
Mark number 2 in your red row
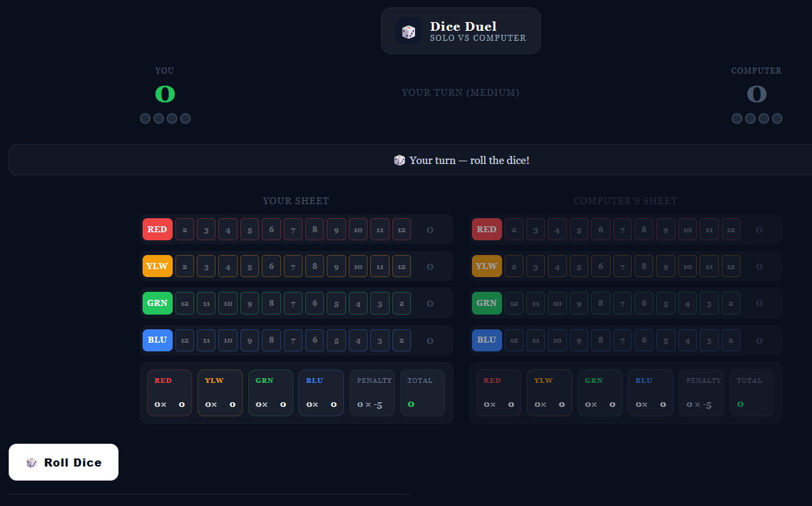click(x=184, y=230)
